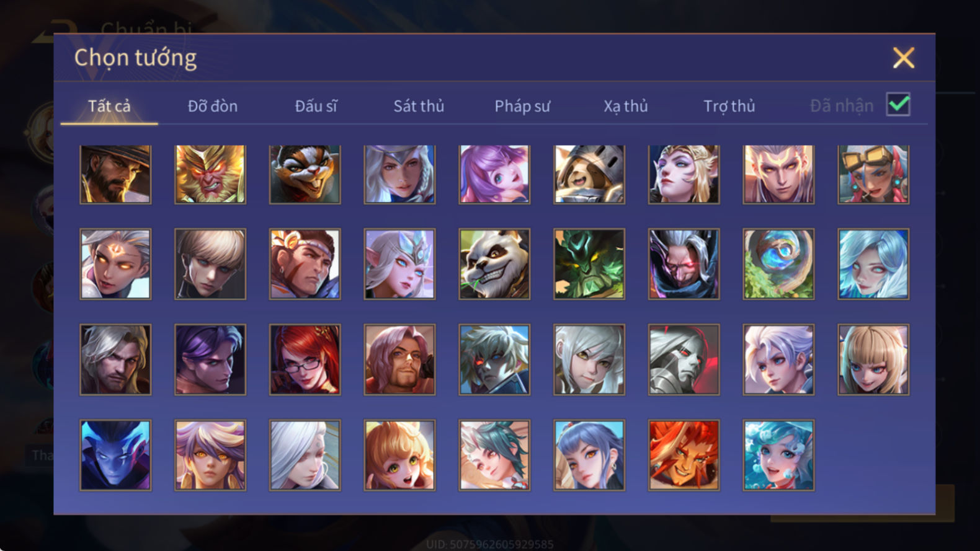The width and height of the screenshot is (980, 551).
Task: Pick the red-haired hero with glasses
Action: 305,359
